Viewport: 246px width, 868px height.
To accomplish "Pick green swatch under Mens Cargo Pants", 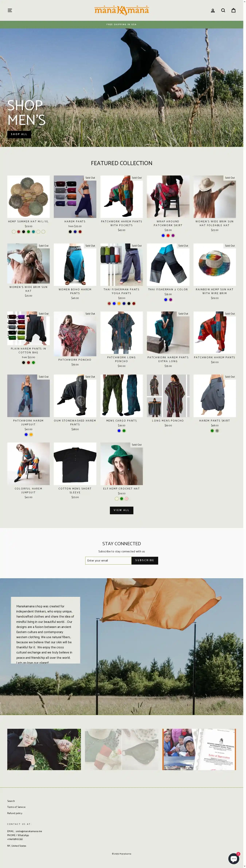I will coord(124,431).
